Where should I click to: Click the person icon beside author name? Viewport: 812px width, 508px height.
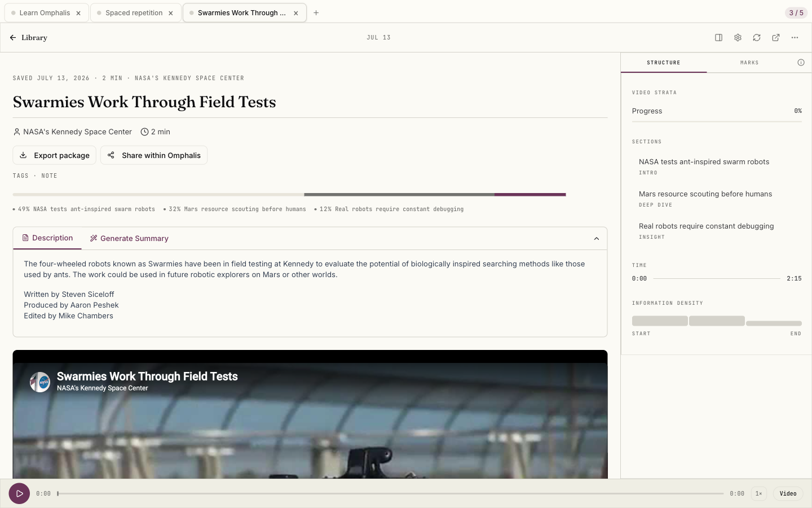[x=16, y=132]
